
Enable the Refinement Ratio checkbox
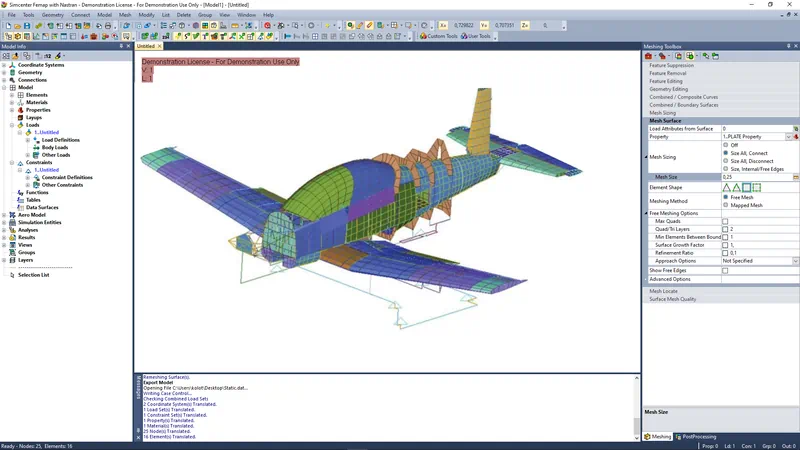[x=725, y=253]
